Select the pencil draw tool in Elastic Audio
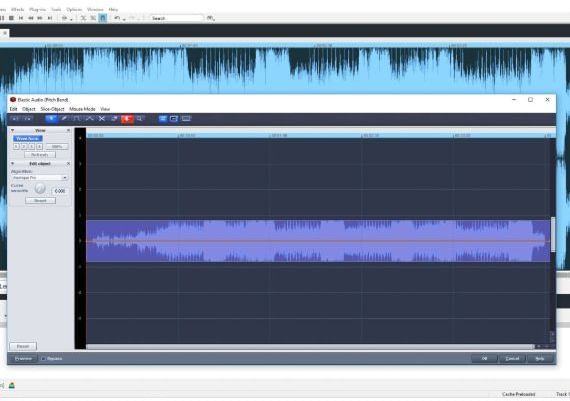Screen dimensions: 570x401 click(x=64, y=119)
